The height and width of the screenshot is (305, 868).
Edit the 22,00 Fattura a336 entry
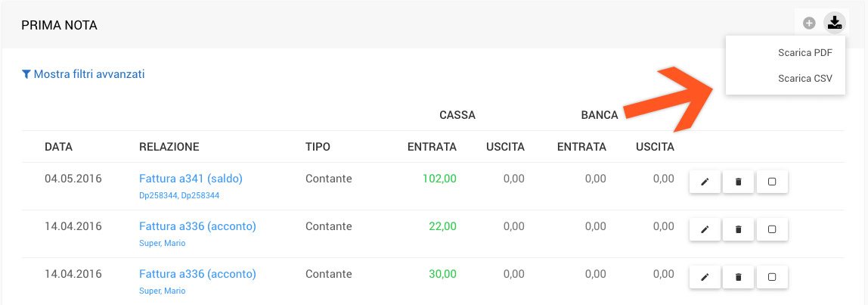705,230
